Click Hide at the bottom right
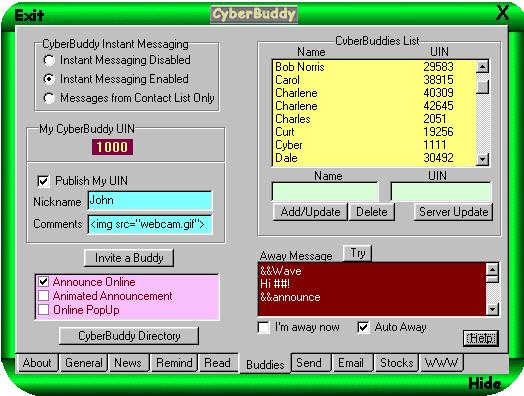The height and width of the screenshot is (396, 524). [485, 384]
